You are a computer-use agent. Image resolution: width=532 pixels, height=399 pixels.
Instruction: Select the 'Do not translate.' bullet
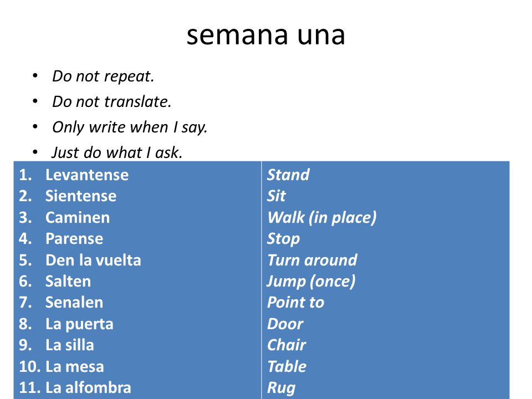111,102
